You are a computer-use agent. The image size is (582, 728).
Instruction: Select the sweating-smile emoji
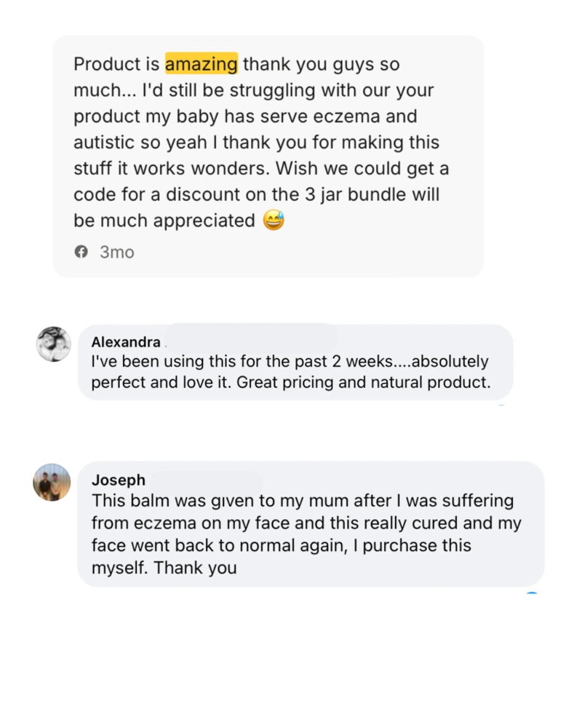pyautogui.click(x=272, y=219)
